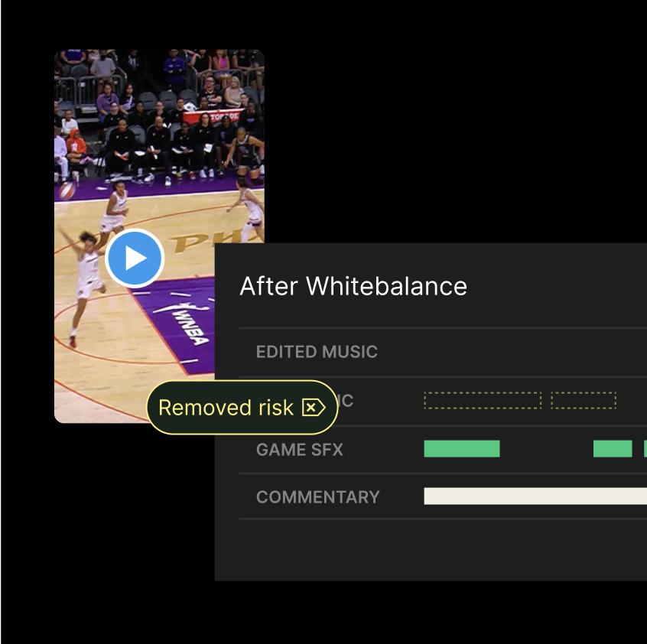Click the After Whitebalance heading
647x644 pixels.
coord(353,286)
